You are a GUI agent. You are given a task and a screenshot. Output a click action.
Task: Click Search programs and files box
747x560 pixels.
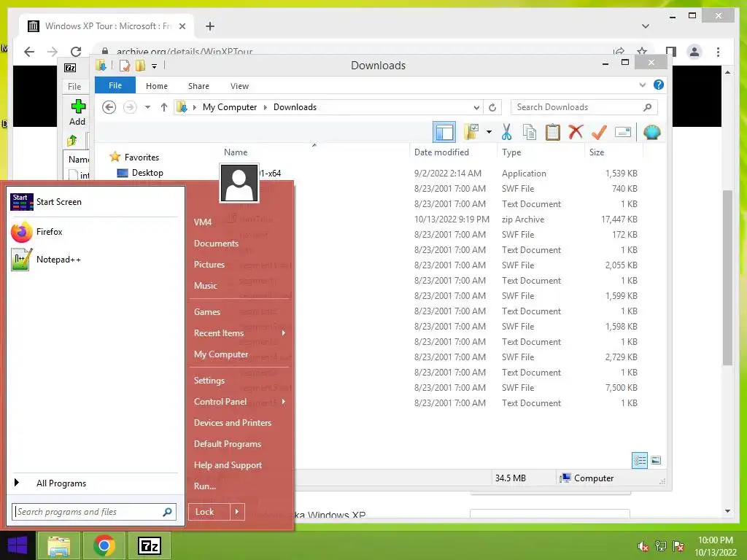[94, 512]
